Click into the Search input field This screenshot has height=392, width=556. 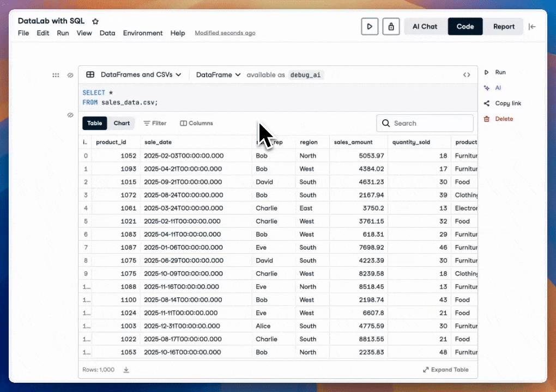(425, 123)
